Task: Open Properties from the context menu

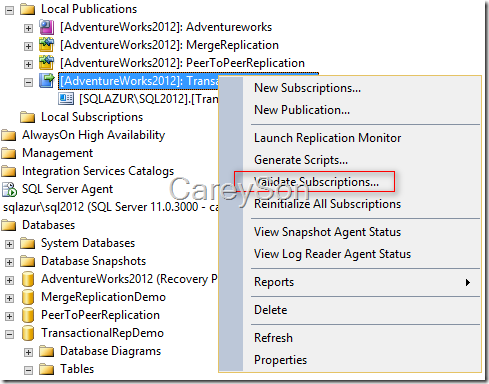Action: tap(362, 360)
